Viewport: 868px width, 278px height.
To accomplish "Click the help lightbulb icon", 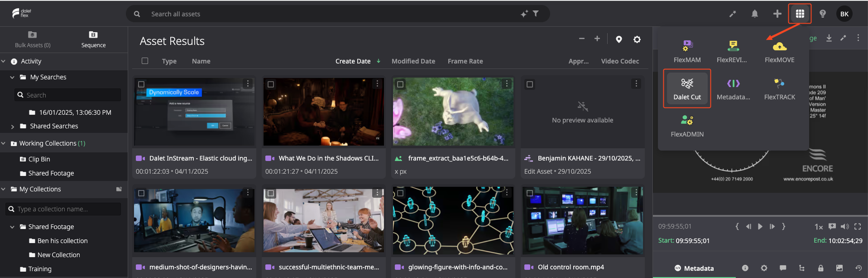I will click(822, 14).
